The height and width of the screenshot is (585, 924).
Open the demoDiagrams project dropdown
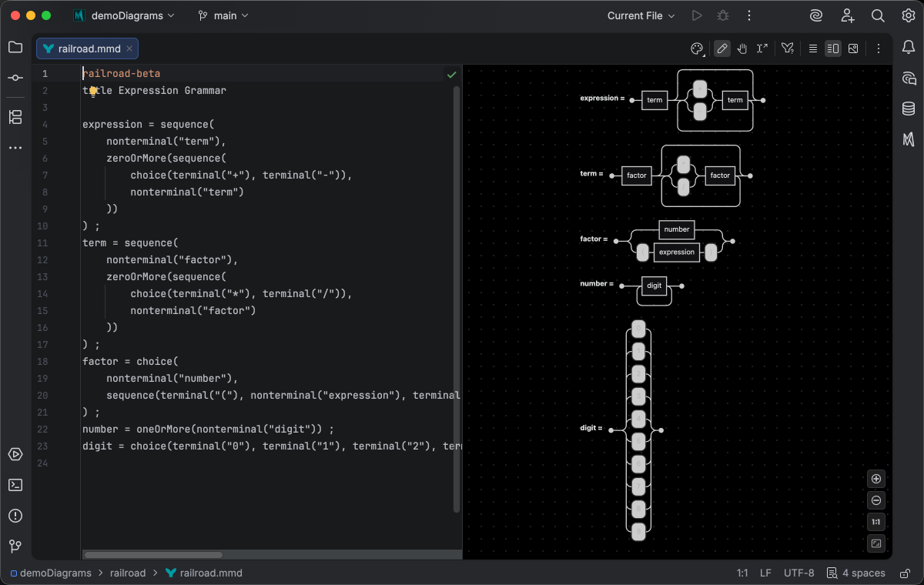point(125,15)
